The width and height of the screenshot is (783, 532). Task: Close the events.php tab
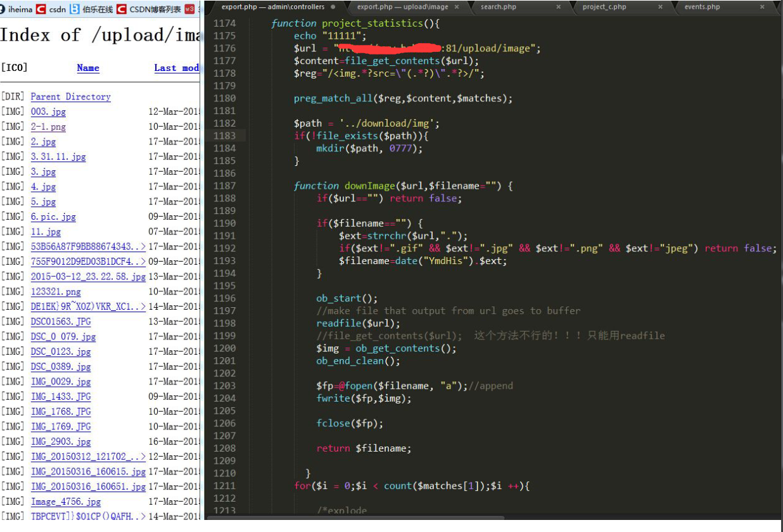(x=763, y=7)
